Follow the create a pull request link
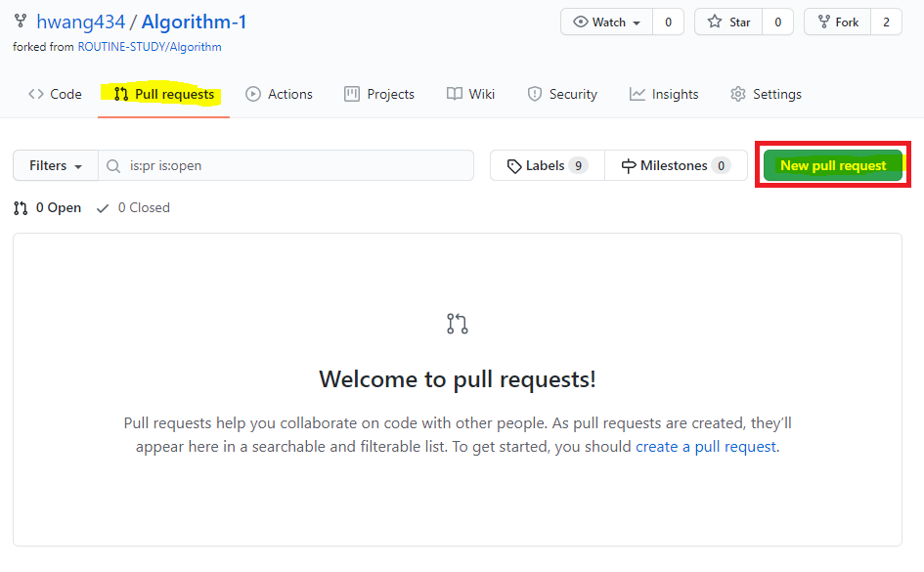Screen dimensions: 924x572 706,447
